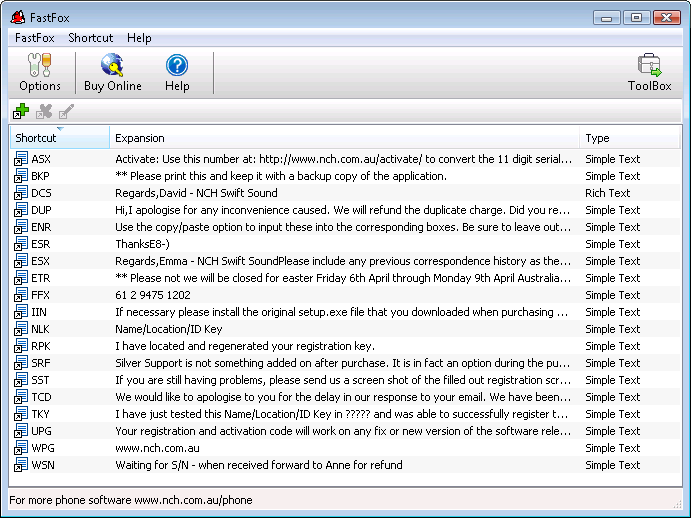Select the IIN shortcut row icon
691x518 pixels.
coord(21,312)
